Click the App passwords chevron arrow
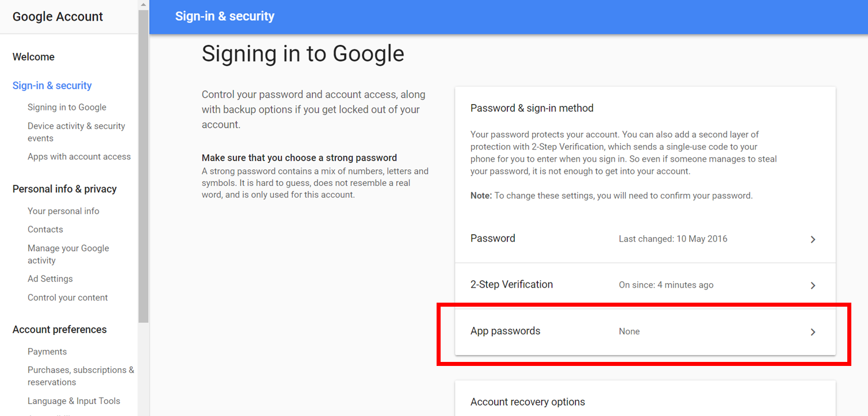 tap(813, 332)
